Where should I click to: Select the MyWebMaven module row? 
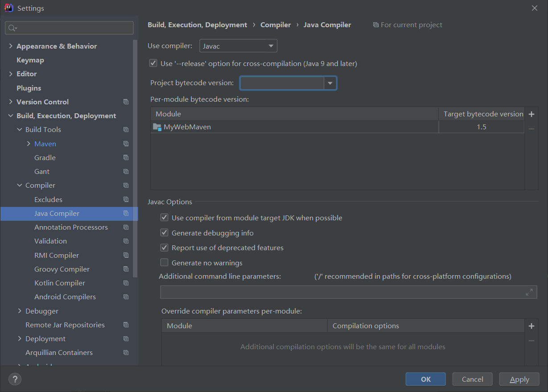[338, 127]
